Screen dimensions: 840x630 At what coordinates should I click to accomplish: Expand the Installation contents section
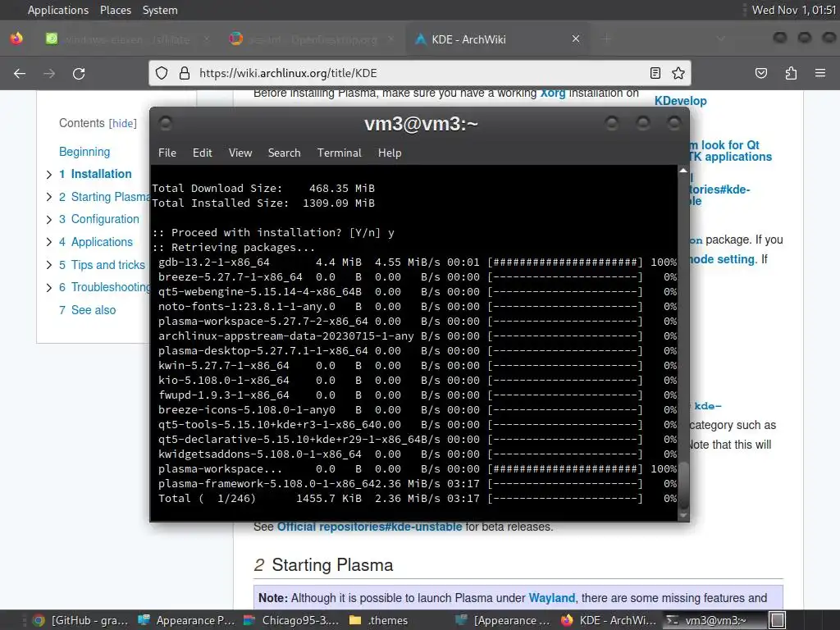[48, 175]
